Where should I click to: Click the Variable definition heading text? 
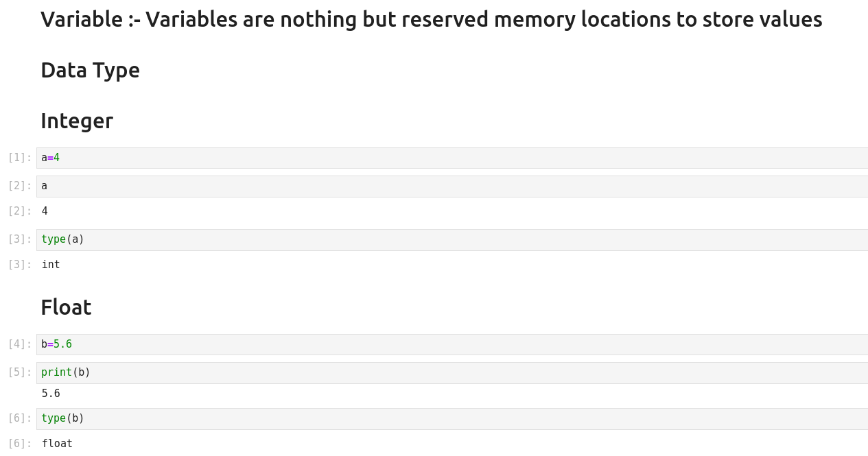click(x=431, y=19)
